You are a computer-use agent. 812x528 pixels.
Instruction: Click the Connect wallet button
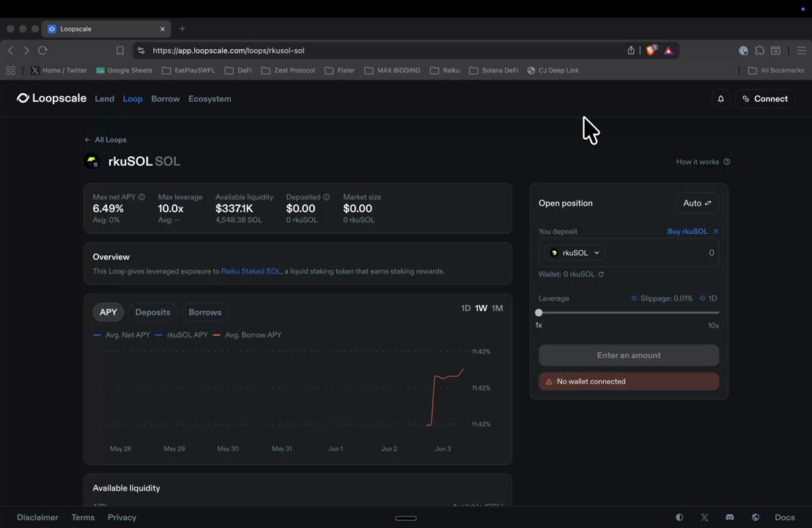[765, 98]
